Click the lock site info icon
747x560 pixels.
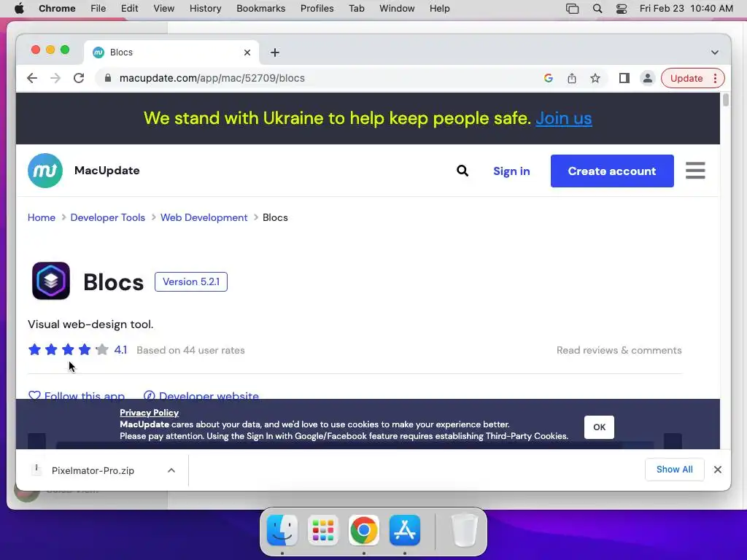108,78
